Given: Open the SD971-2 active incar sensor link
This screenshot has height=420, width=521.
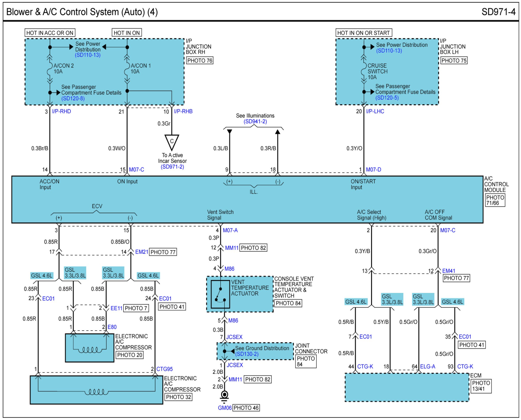Looking at the screenshot, I should pos(172,167).
